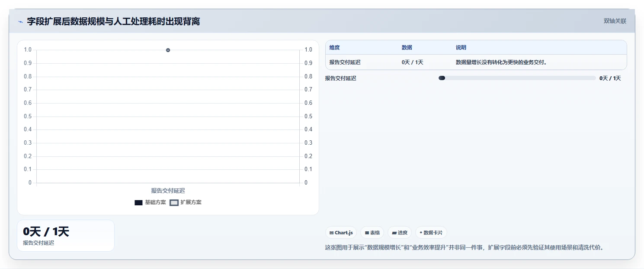Click the data point on the chart
This screenshot has height=269, width=644.
tap(168, 50)
